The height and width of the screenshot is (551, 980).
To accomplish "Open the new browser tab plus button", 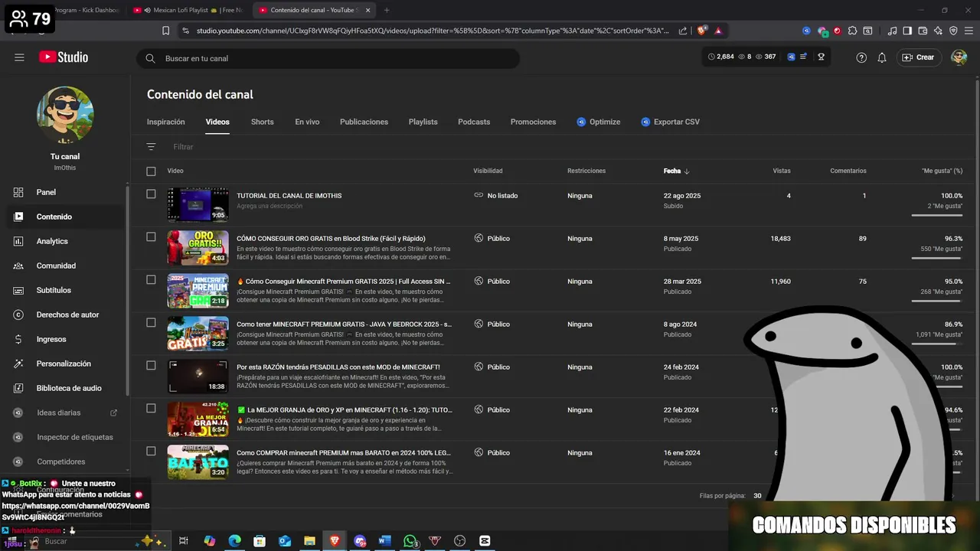I will point(387,10).
